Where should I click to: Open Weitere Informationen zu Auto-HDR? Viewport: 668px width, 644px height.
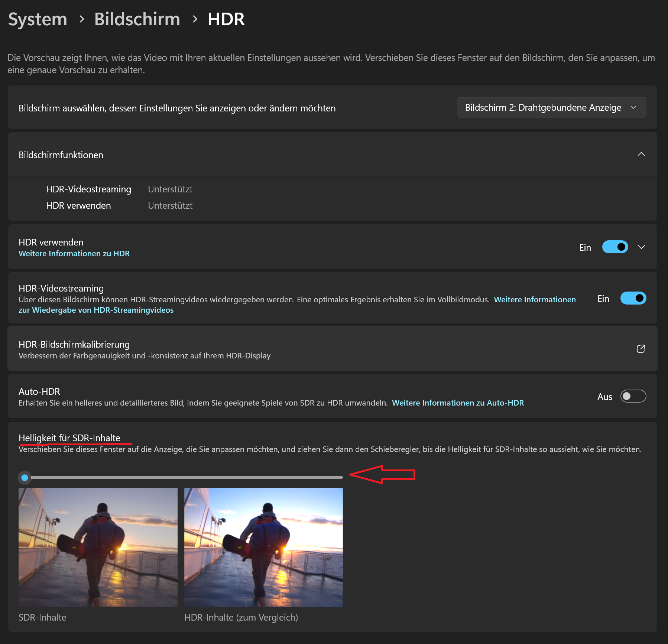click(x=458, y=402)
